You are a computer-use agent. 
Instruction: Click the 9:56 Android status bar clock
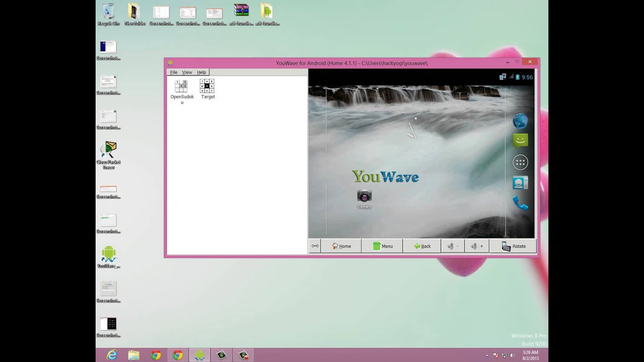click(527, 77)
